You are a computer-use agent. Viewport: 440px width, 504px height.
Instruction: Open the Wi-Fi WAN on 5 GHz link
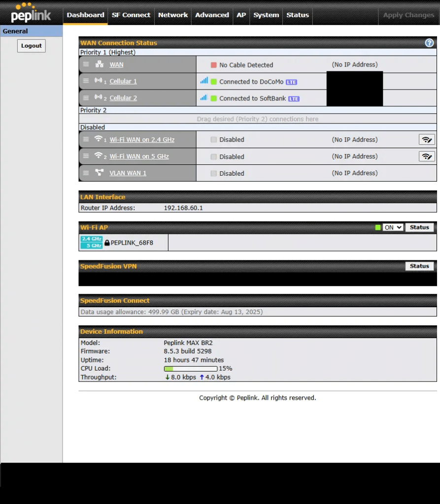coord(139,157)
